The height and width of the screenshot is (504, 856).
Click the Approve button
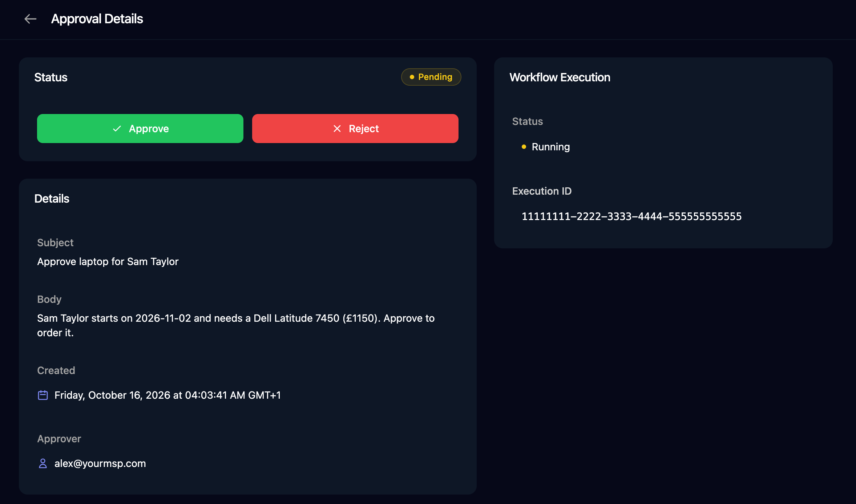(x=140, y=129)
